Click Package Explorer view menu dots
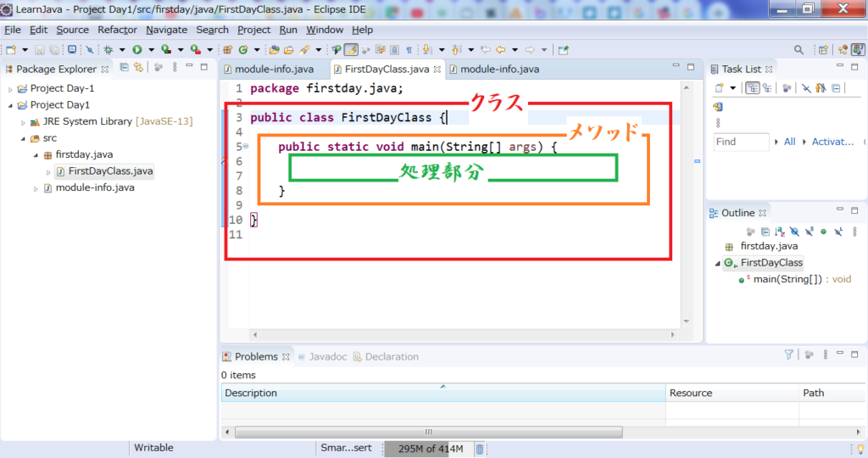This screenshot has height=458, width=868. [175, 68]
